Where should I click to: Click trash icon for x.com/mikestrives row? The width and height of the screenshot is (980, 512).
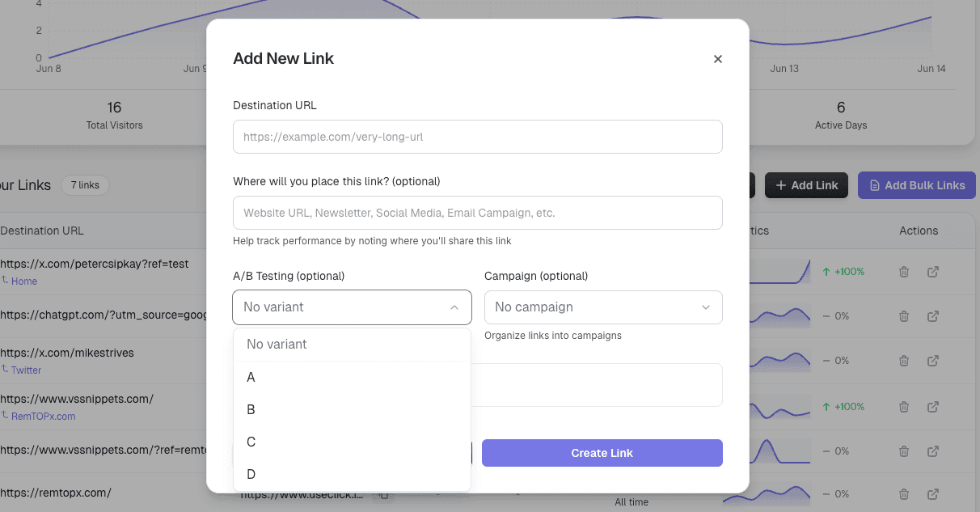pyautogui.click(x=904, y=361)
